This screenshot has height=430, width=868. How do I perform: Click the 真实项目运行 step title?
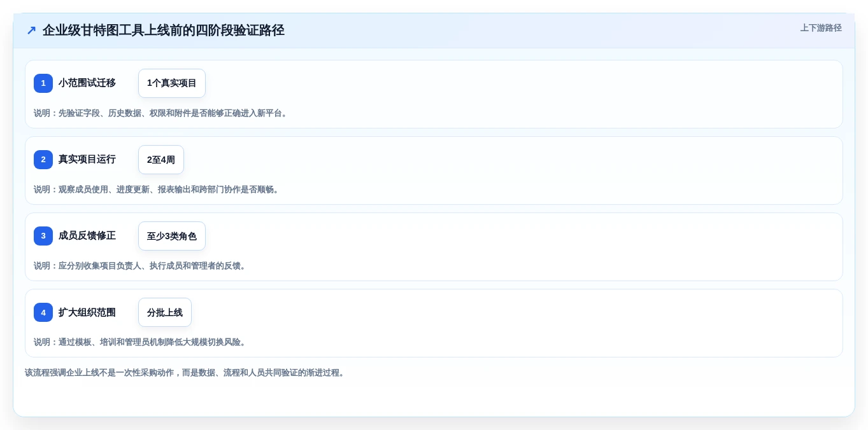tap(87, 159)
